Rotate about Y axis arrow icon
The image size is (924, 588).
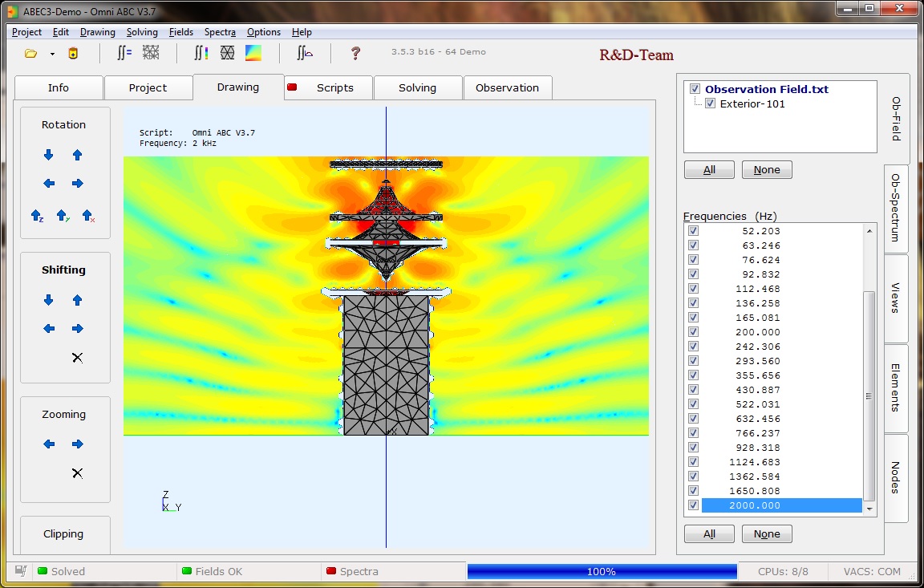click(x=63, y=216)
